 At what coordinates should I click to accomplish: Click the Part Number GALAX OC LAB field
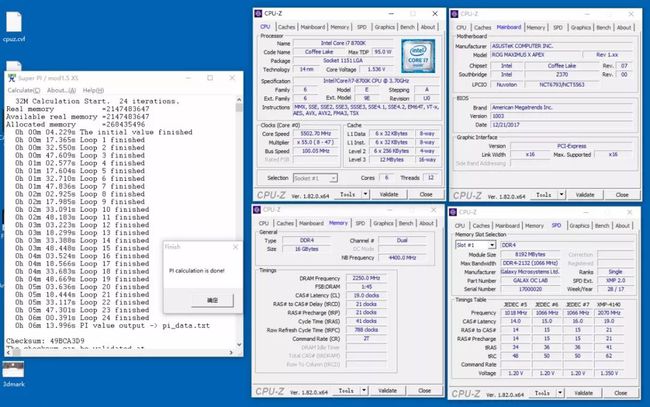click(x=530, y=280)
